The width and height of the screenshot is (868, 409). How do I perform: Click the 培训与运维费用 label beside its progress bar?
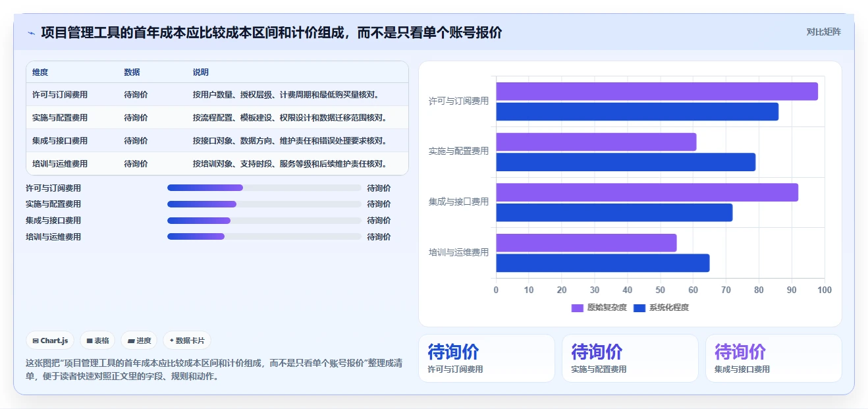pos(53,236)
